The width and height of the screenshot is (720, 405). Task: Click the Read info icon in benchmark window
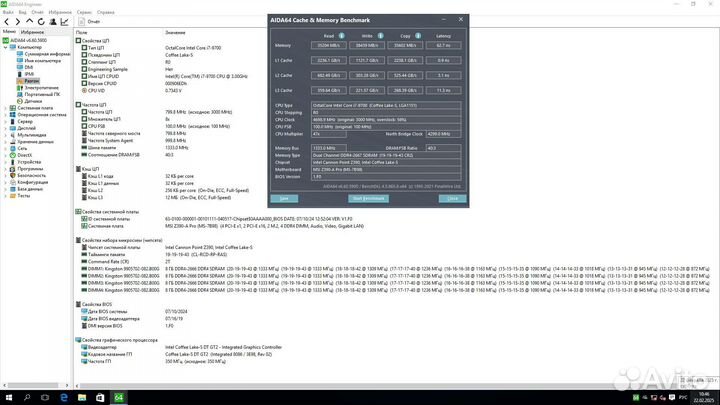pyautogui.click(x=342, y=36)
